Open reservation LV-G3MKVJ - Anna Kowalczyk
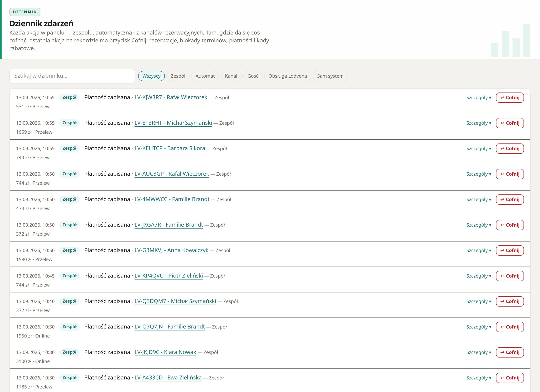The image size is (540, 392). pyautogui.click(x=171, y=250)
